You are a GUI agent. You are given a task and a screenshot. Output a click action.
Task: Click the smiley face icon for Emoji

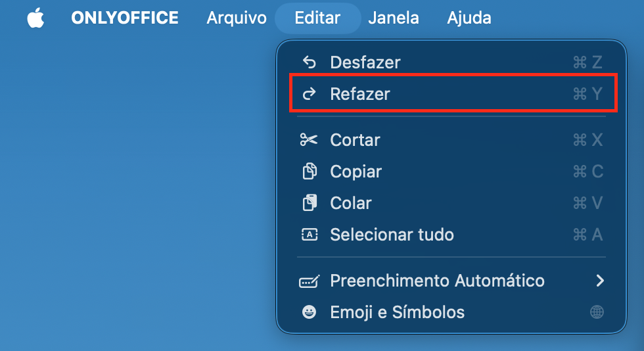[309, 312]
